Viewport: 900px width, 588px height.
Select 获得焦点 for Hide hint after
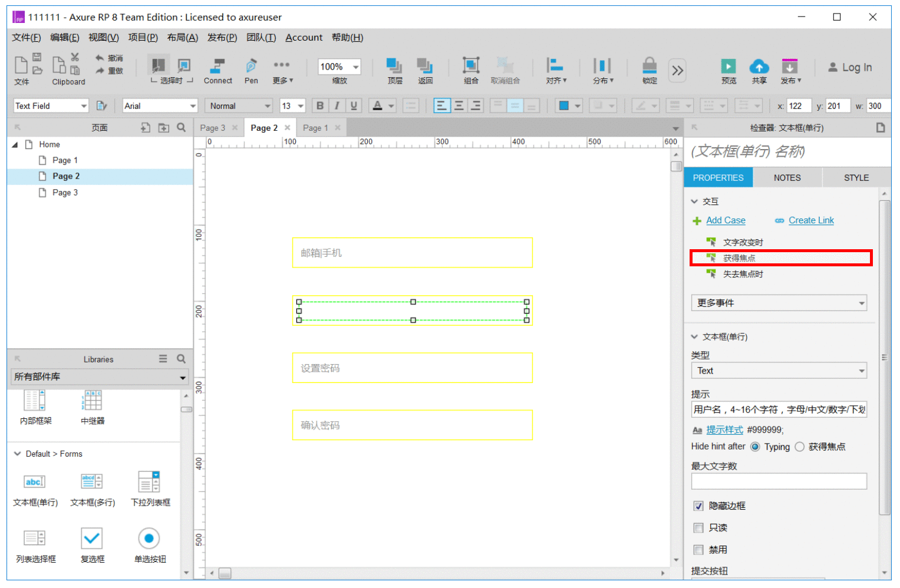coord(800,447)
